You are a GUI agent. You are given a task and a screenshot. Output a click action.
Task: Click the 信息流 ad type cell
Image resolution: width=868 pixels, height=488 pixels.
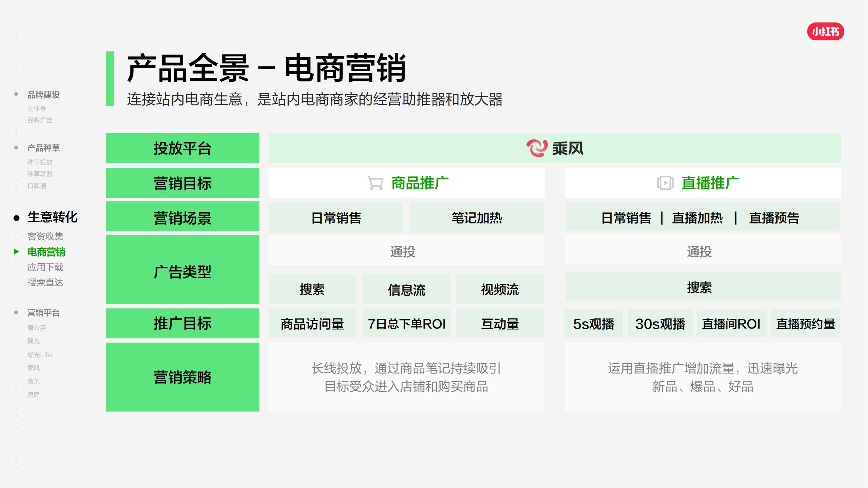(406, 289)
